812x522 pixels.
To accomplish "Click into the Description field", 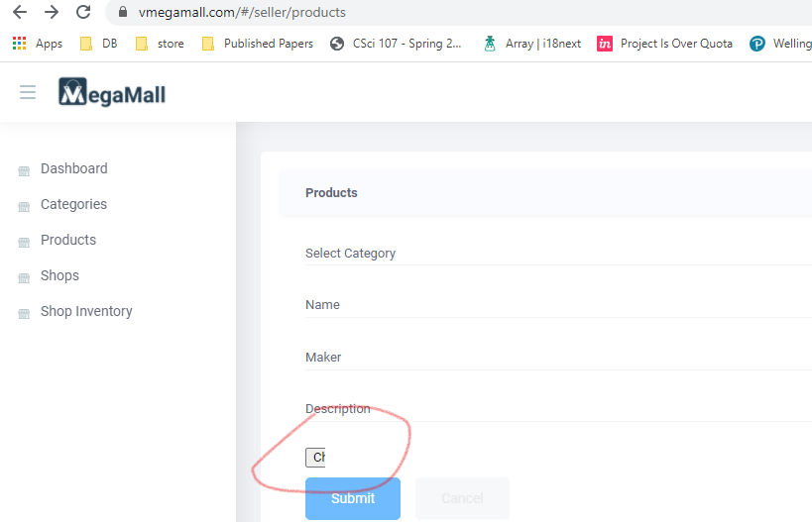I will pyautogui.click(x=555, y=408).
